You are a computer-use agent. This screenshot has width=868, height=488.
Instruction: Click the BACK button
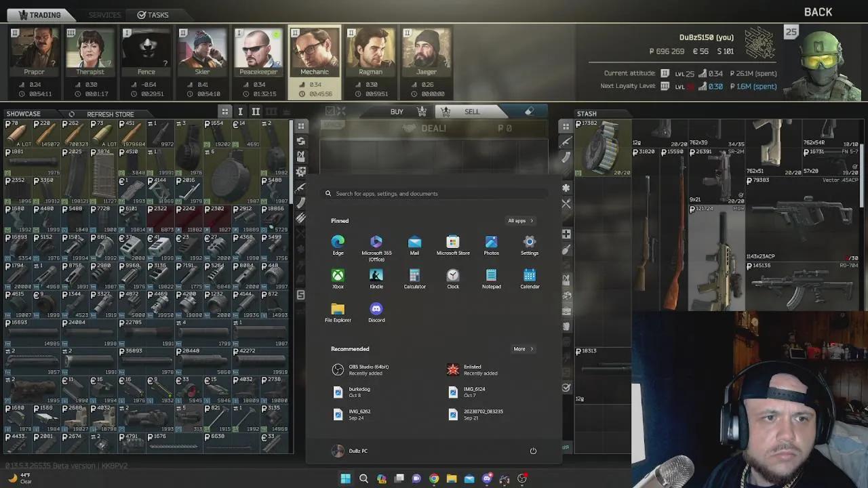click(818, 12)
